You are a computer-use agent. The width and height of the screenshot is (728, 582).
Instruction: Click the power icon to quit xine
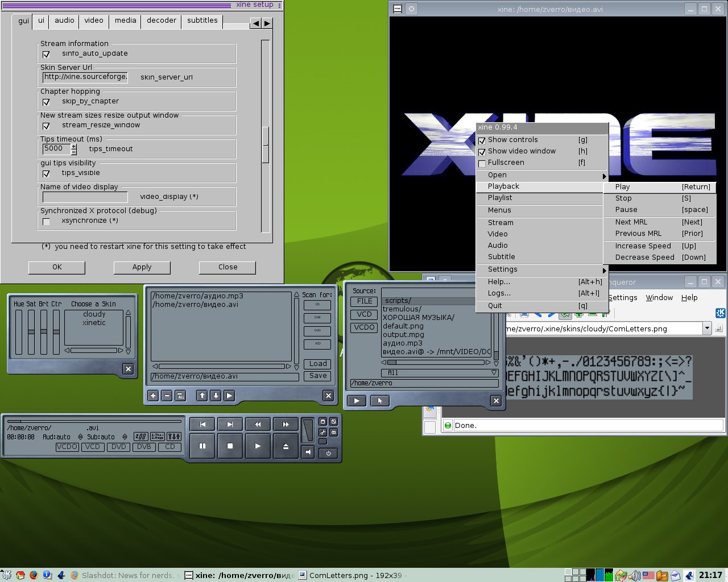pos(328,453)
